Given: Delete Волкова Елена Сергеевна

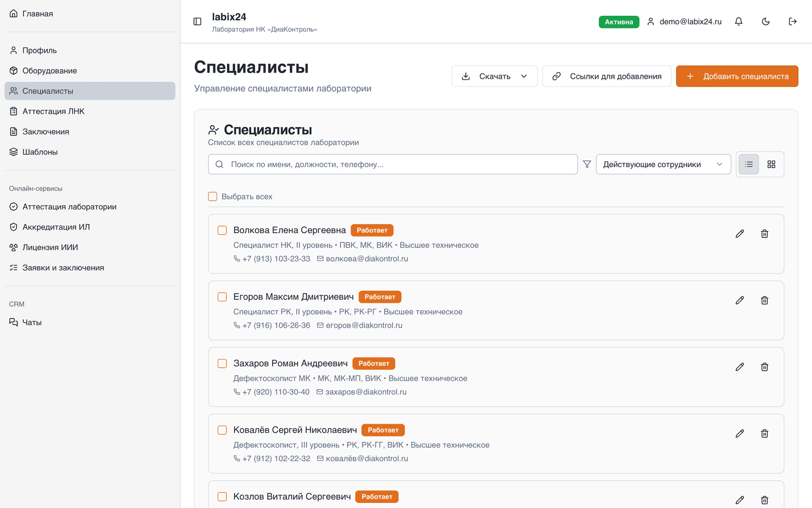Looking at the screenshot, I should [765, 234].
